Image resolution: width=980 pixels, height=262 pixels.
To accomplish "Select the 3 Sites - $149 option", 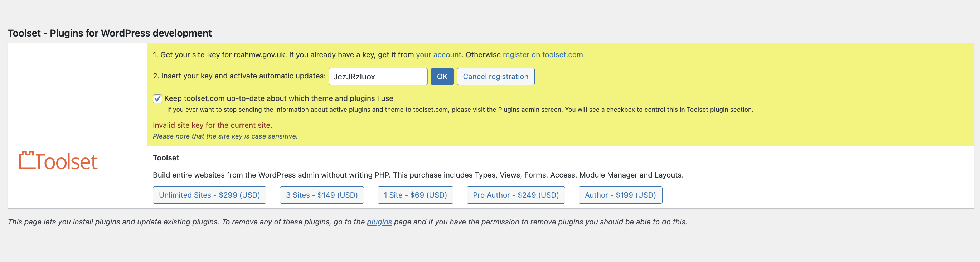I will [321, 195].
